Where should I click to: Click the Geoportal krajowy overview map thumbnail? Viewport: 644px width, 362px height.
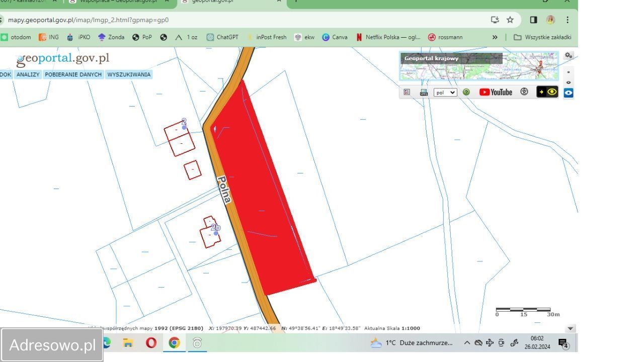tap(478, 66)
